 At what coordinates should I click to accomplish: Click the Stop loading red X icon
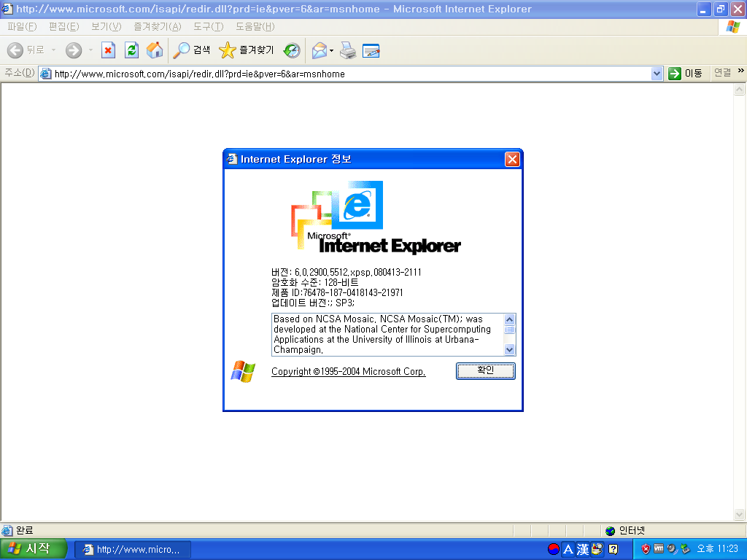click(108, 50)
